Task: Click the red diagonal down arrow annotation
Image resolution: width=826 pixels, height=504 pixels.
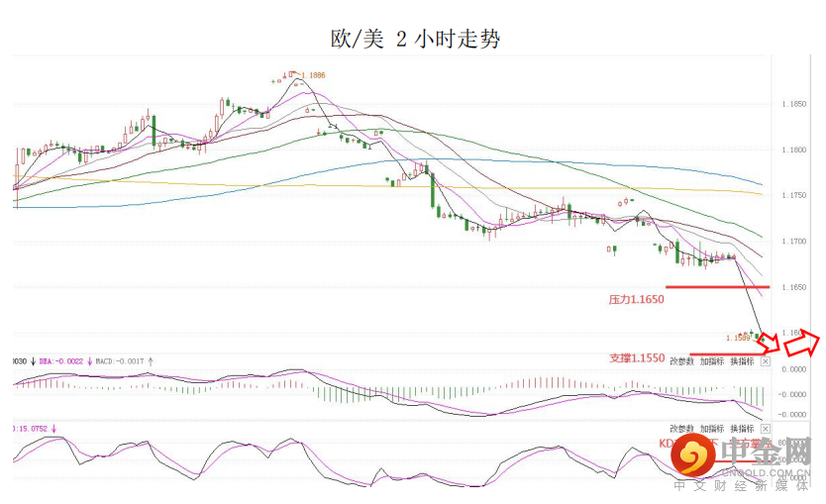Action: [x=771, y=343]
